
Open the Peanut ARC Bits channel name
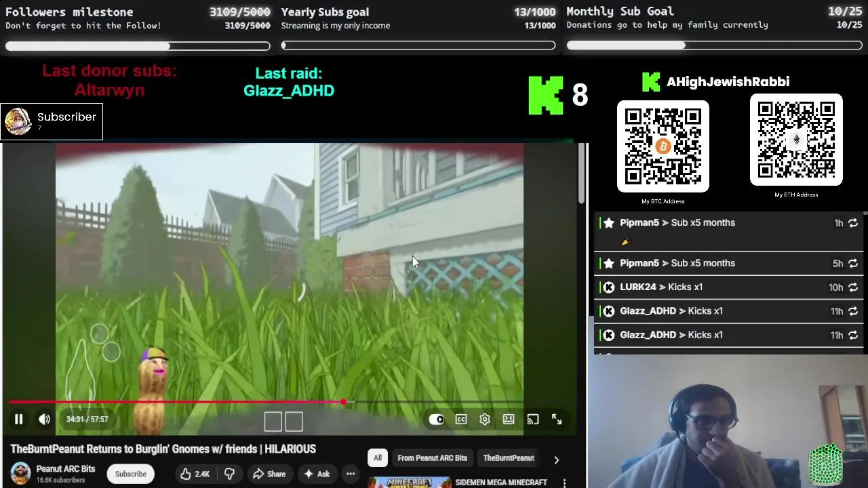click(x=66, y=469)
